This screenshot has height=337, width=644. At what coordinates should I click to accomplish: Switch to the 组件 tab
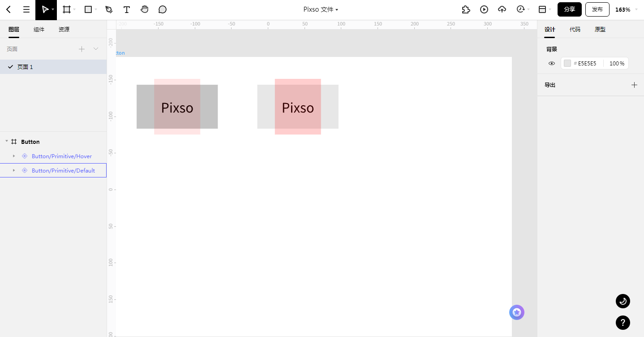click(39, 30)
